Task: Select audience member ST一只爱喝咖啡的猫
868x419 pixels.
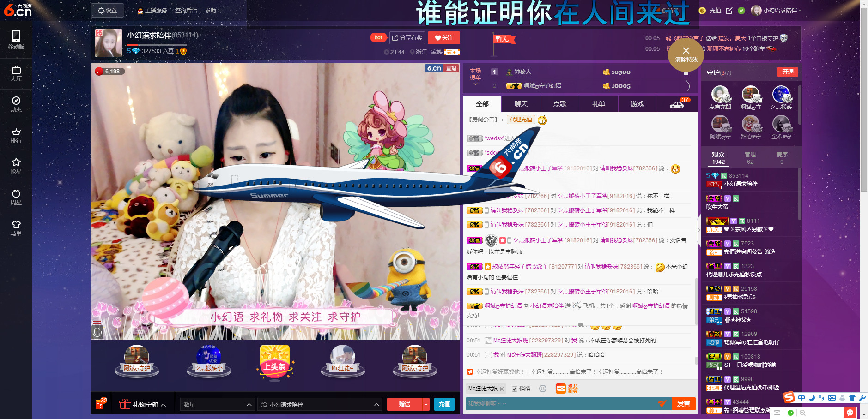Action: (750, 365)
